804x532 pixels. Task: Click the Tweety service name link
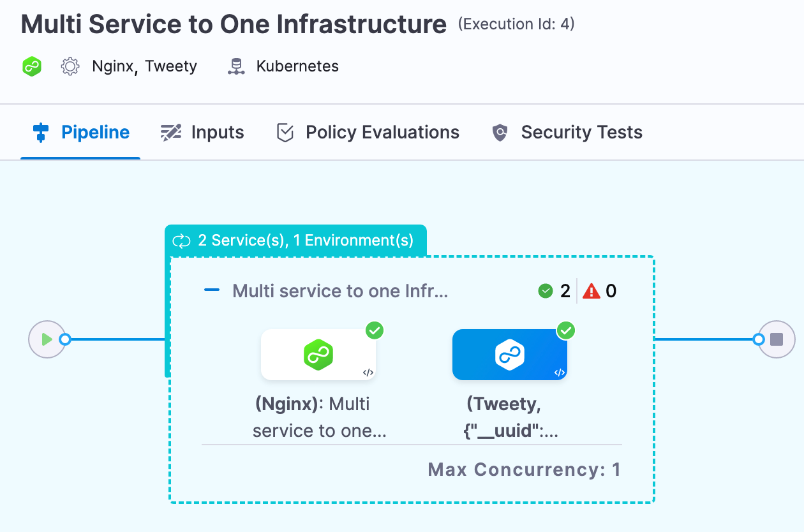[171, 66]
